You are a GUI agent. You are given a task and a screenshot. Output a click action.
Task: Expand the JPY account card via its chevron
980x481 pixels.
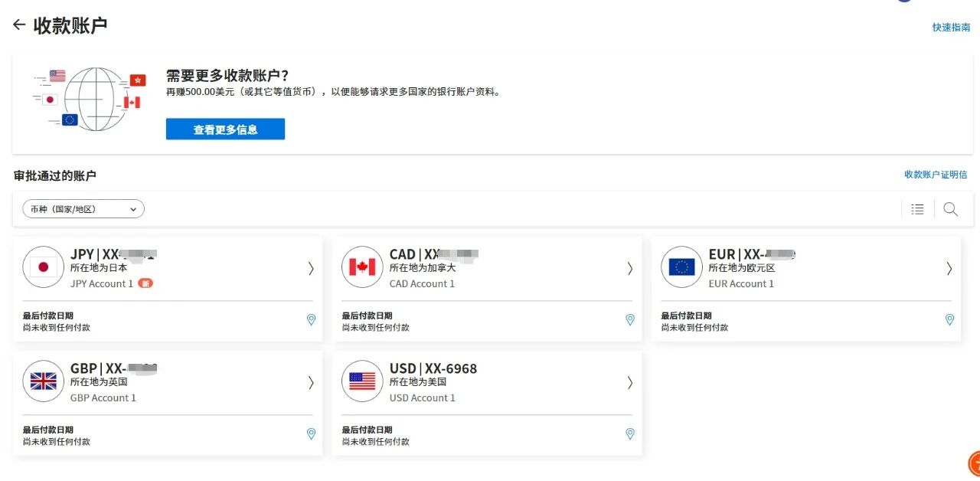(x=311, y=269)
